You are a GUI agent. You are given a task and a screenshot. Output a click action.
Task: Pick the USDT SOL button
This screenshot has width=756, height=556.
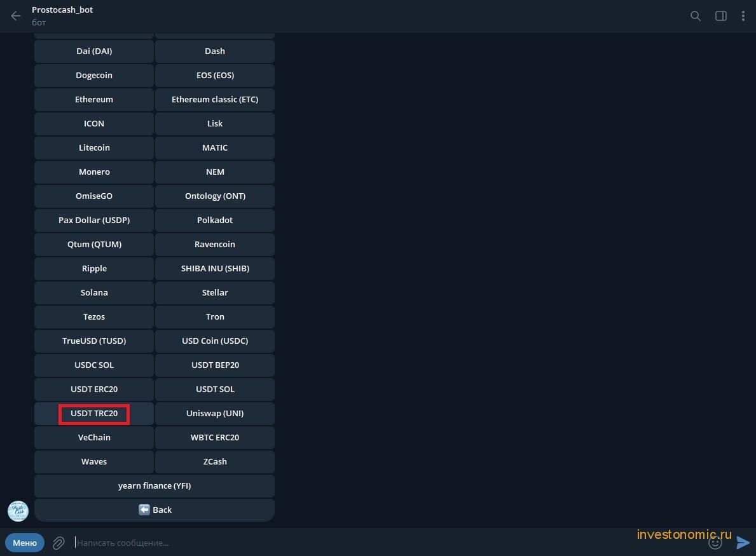click(215, 389)
